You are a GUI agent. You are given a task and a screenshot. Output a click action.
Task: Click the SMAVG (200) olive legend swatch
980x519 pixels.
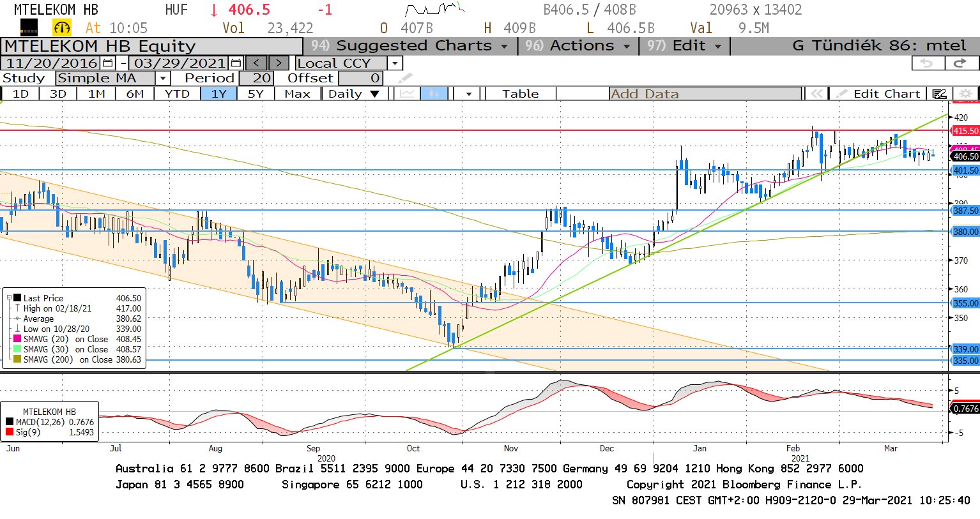pyautogui.click(x=17, y=359)
